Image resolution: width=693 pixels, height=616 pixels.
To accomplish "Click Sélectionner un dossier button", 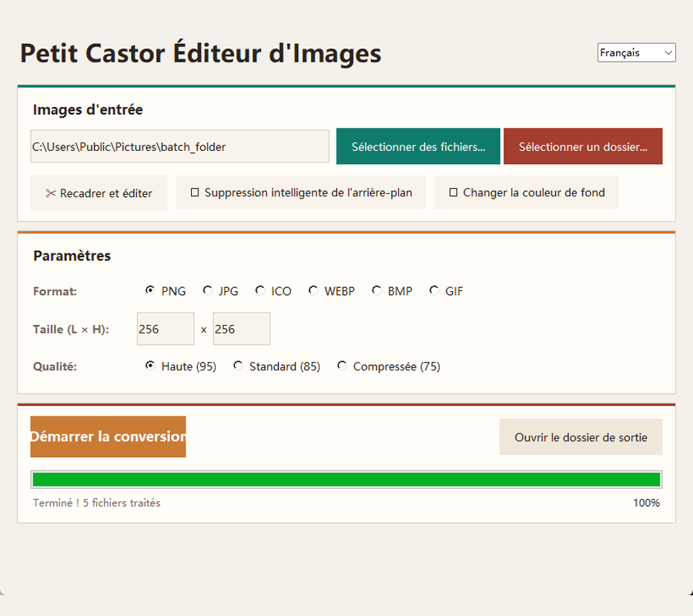I will [583, 146].
